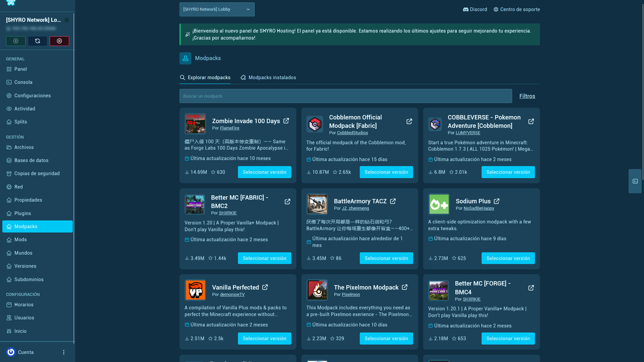Select version for Zombie Invade 100 Days
This screenshot has width=644, height=362.
point(264,172)
